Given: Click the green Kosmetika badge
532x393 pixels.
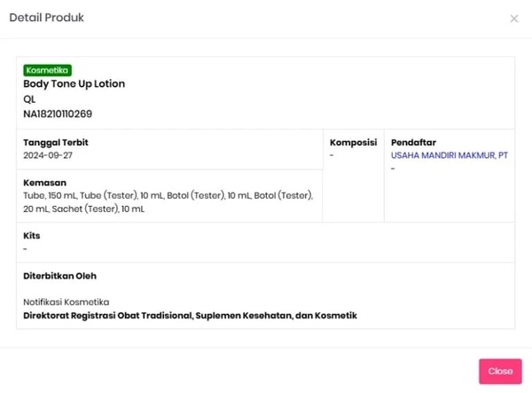Looking at the screenshot, I should tap(48, 70).
